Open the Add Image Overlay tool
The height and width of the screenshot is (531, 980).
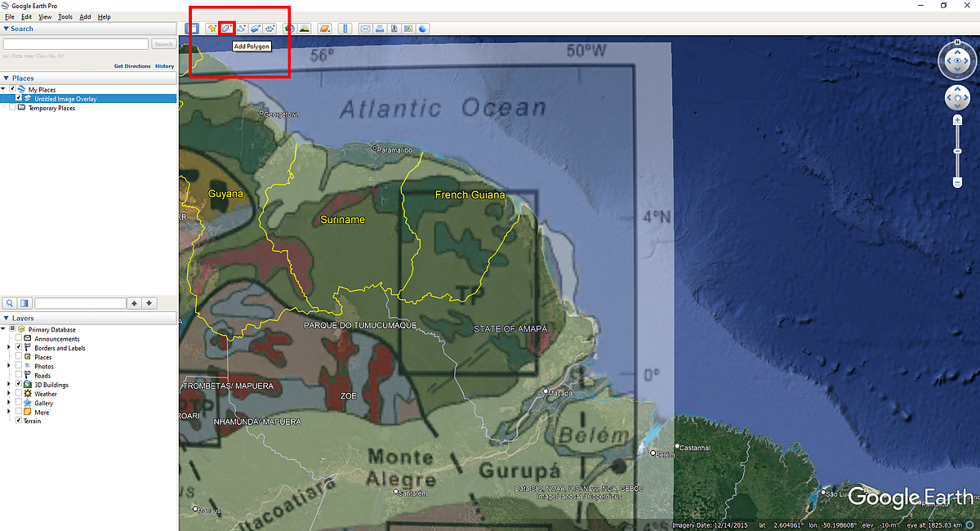coord(254,28)
